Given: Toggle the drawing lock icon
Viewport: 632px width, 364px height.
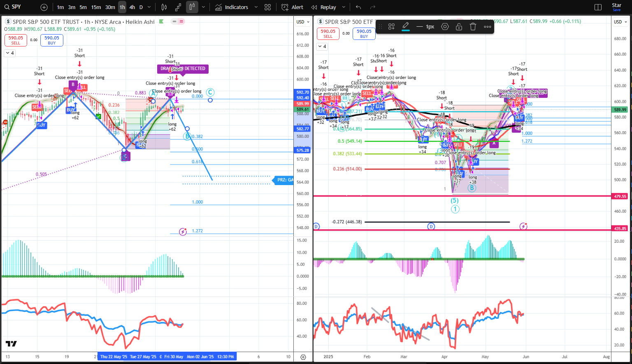Looking at the screenshot, I should tap(459, 27).
